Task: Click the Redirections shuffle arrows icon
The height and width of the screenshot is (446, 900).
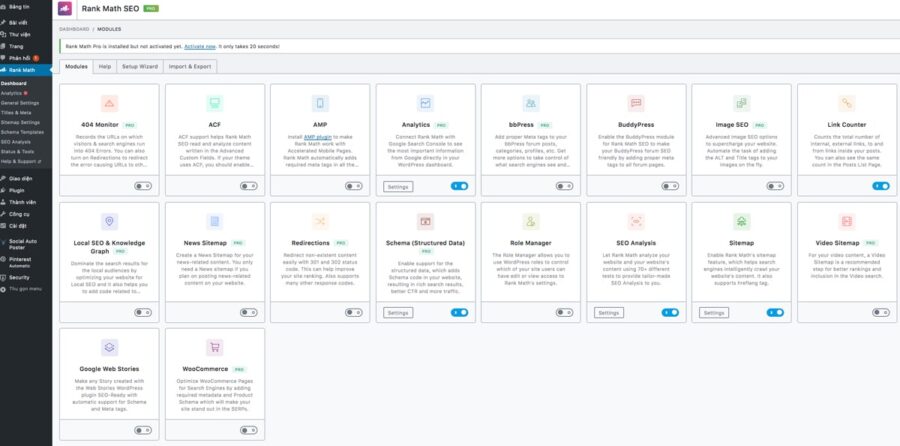Action: click(320, 222)
